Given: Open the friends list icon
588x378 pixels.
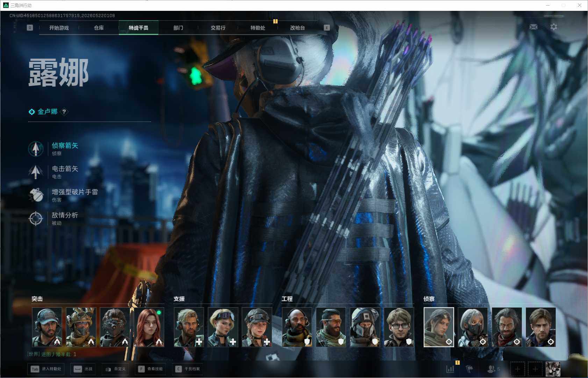Looking at the screenshot, I should (493, 369).
